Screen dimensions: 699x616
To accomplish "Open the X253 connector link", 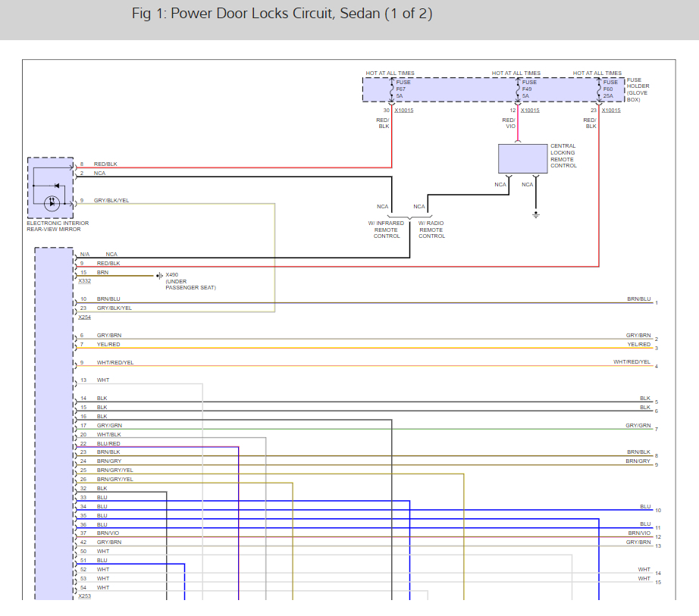I will (x=85, y=596).
